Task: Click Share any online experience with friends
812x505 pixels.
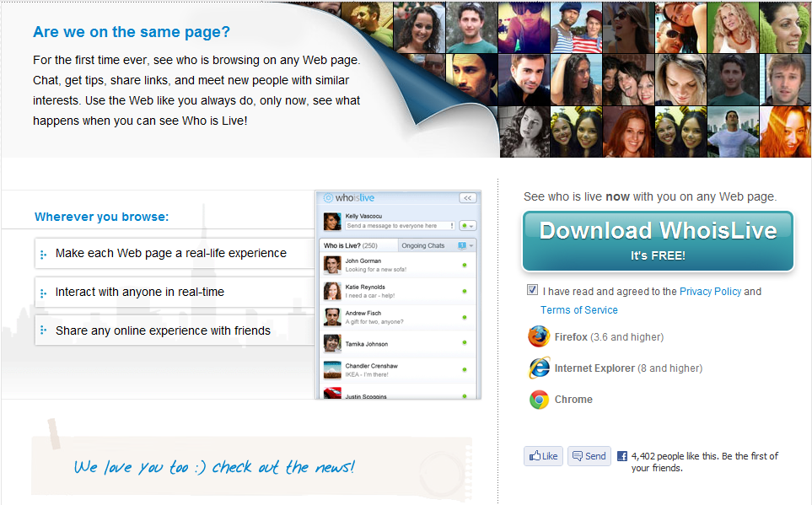Action: click(175, 330)
